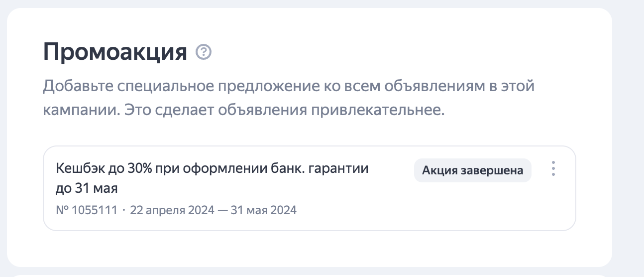Expand the kebab options next to Акция завершена
This screenshot has width=644, height=277.
point(553,169)
